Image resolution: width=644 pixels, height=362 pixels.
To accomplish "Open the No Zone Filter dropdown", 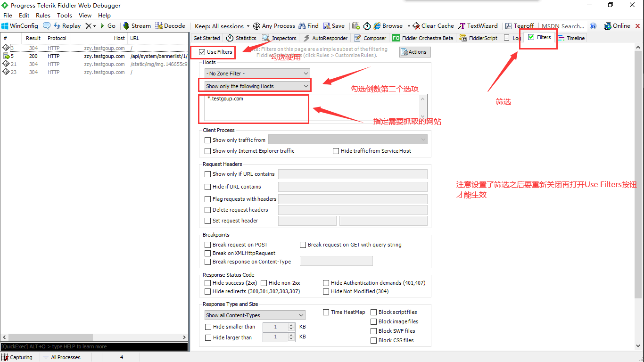I will (x=257, y=74).
